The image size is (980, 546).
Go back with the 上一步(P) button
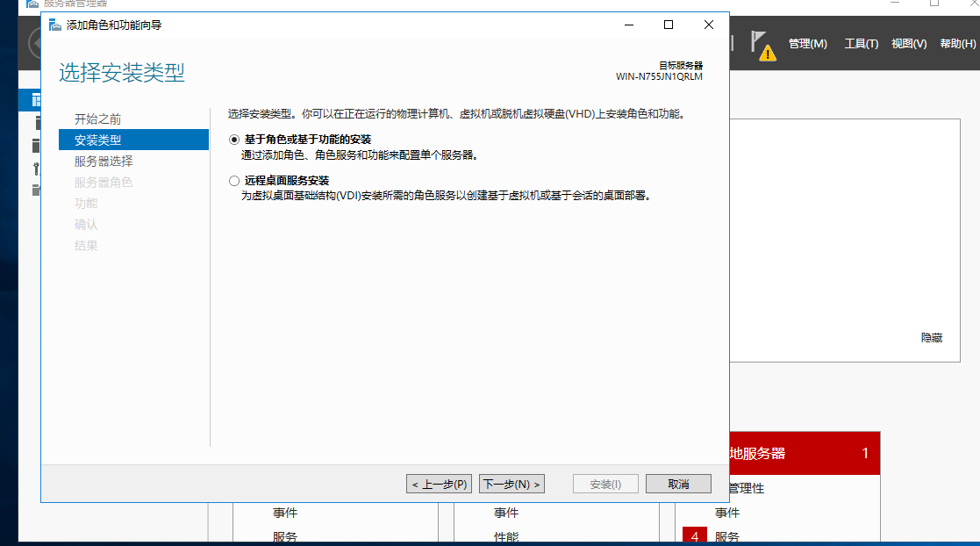click(x=439, y=484)
